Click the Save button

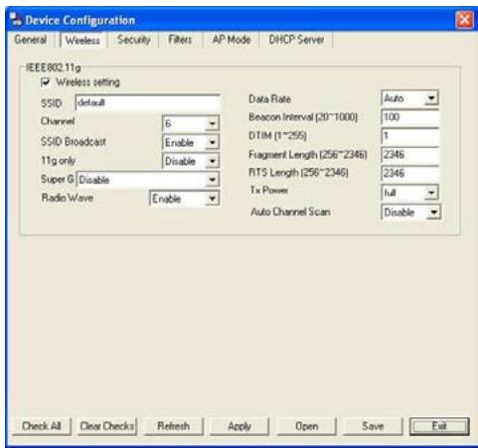click(373, 426)
